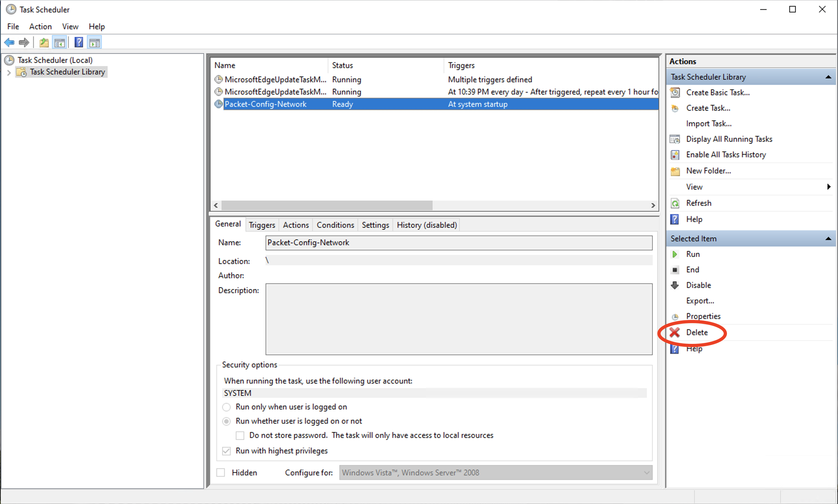
Task: Switch to the Settings tab
Action: point(375,225)
